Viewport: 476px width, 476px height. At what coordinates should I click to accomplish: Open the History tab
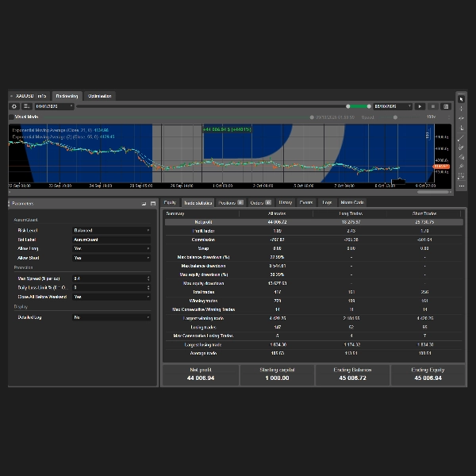286,202
